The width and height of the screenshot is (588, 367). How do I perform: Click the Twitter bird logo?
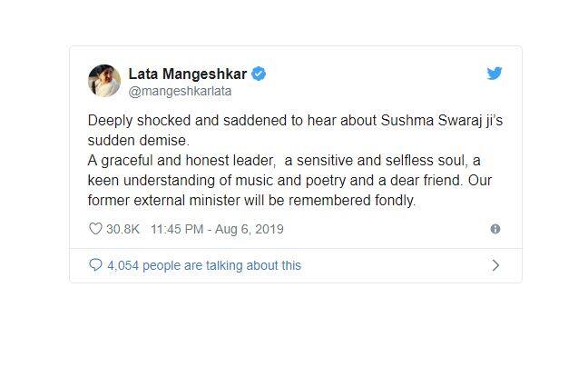pyautogui.click(x=494, y=74)
